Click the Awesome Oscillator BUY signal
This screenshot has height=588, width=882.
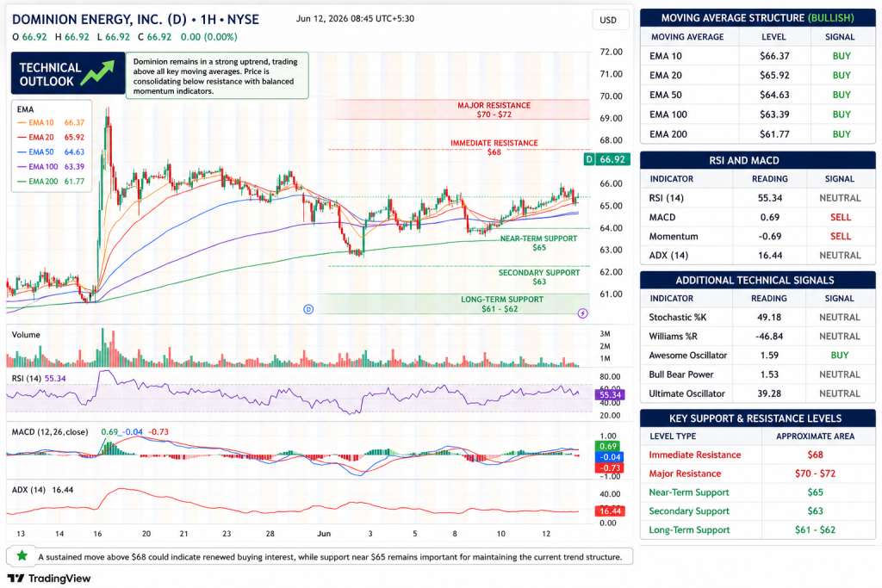[x=840, y=356]
